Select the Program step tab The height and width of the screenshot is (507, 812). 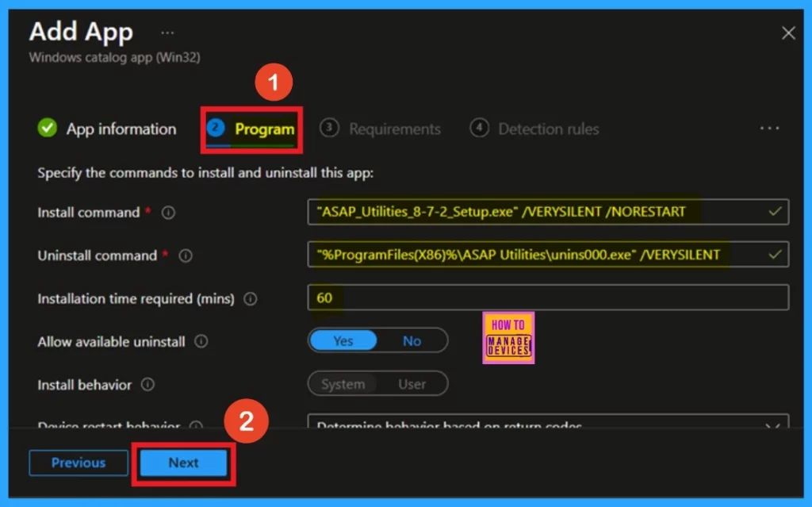pos(251,129)
